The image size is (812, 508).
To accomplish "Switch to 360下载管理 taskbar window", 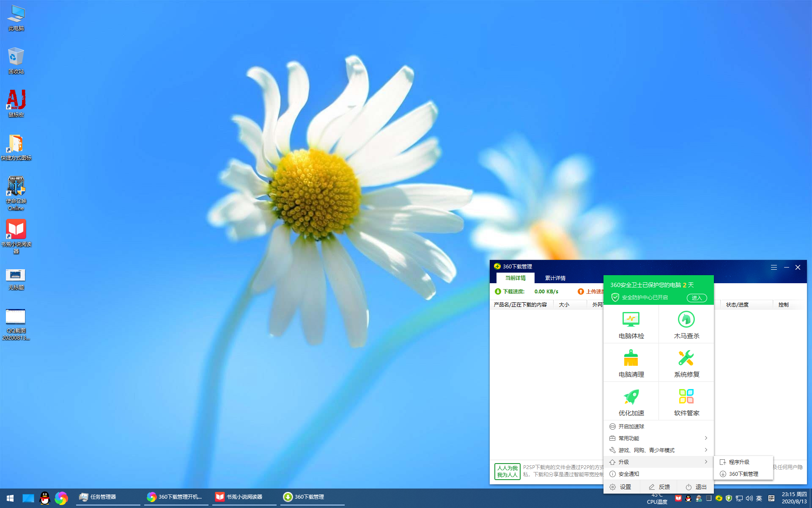I will (313, 497).
